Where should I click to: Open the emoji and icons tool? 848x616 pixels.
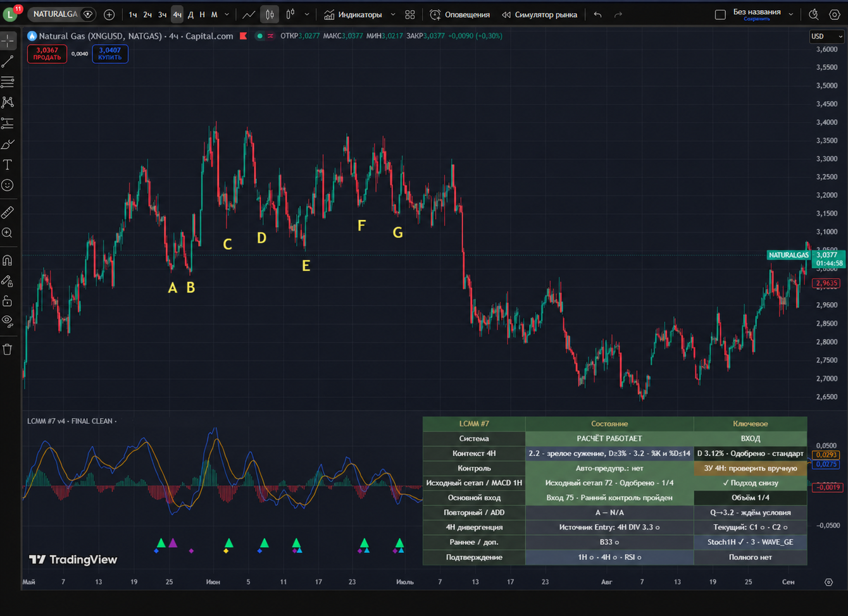(8, 185)
